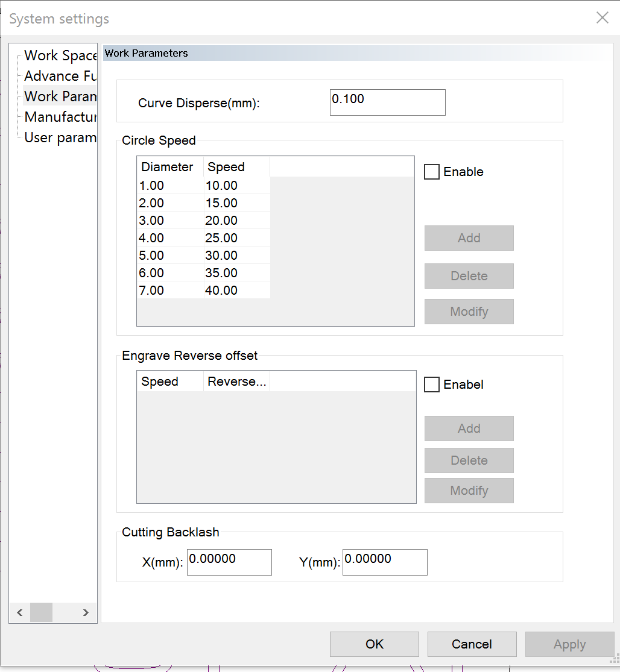Open Manufacturer parameters tree item
Image resolution: width=620 pixels, height=672 pixels.
pyautogui.click(x=60, y=118)
